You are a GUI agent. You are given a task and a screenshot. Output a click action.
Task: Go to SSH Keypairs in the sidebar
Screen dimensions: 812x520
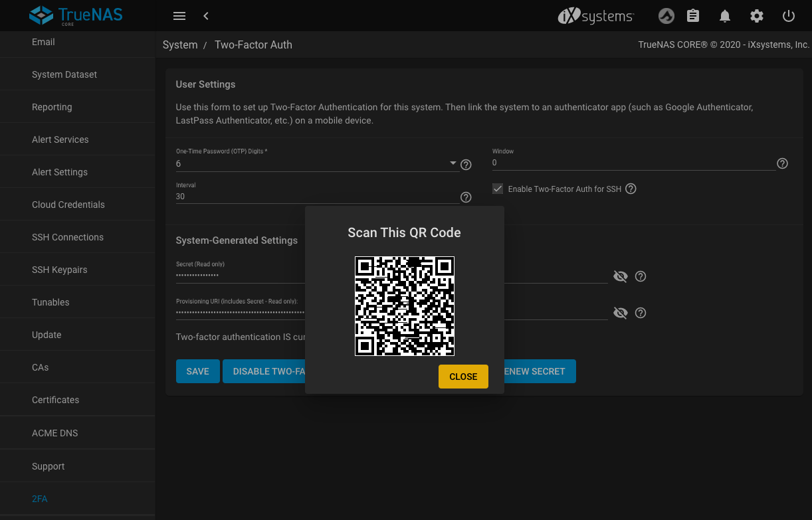(60, 270)
